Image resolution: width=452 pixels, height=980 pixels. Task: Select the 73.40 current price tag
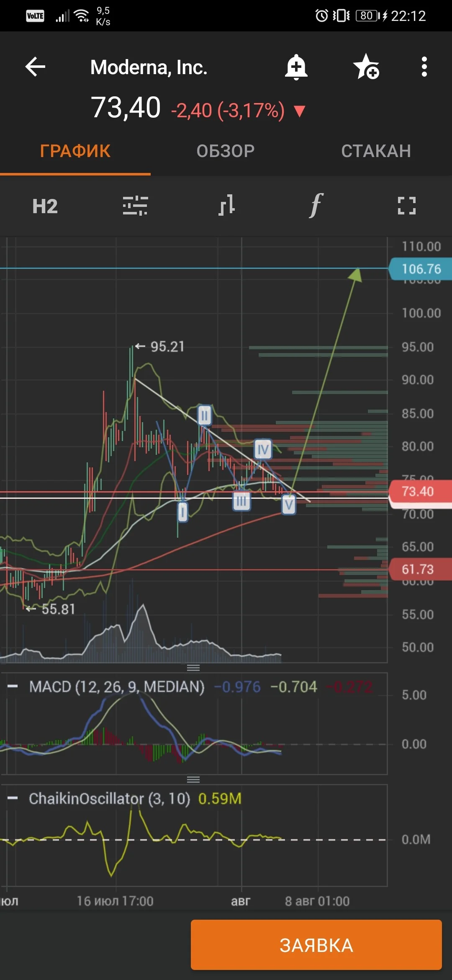(420, 491)
